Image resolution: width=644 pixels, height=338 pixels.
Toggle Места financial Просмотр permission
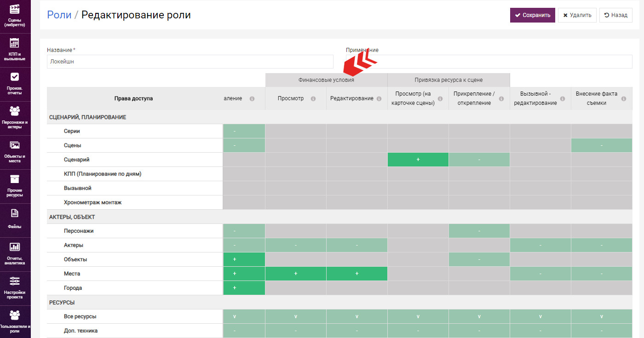point(296,274)
